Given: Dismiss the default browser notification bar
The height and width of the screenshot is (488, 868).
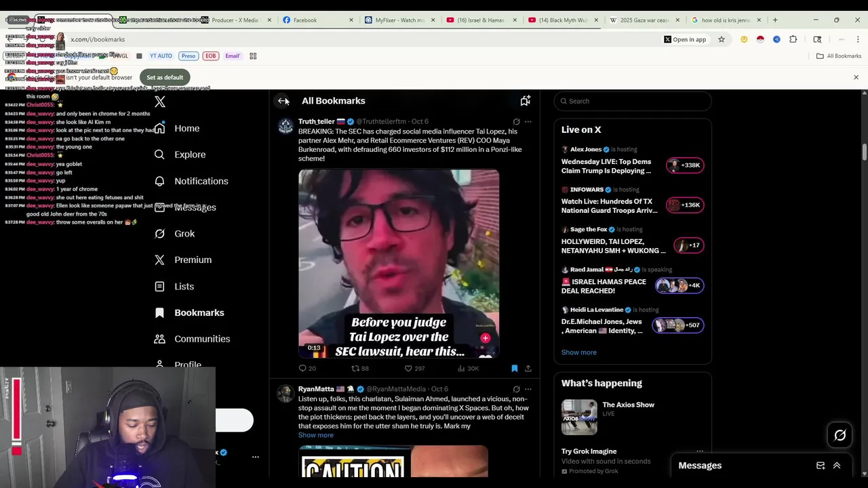Looking at the screenshot, I should 856,77.
